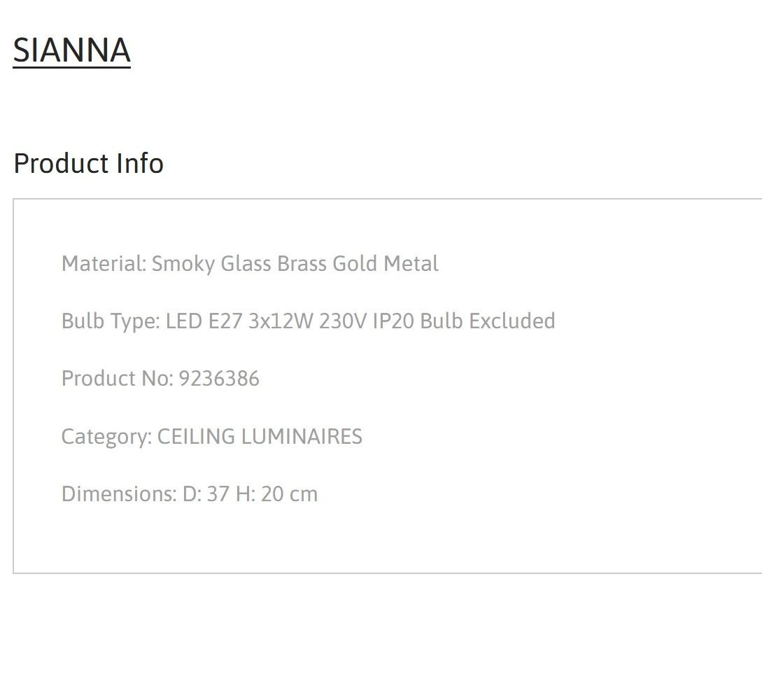Image resolution: width=762 pixels, height=700 pixels.
Task: Click CEILING LUMINAIRES category value
Action: click(260, 437)
